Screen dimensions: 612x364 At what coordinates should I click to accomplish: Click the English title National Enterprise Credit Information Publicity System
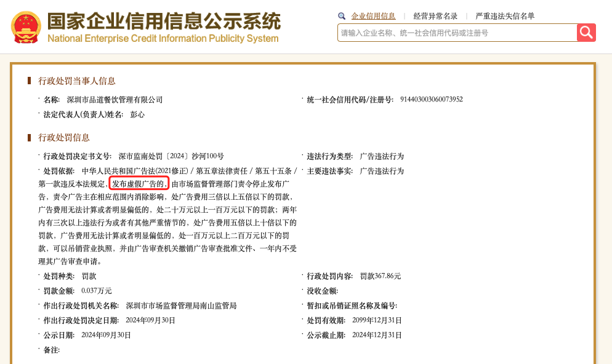click(x=163, y=39)
